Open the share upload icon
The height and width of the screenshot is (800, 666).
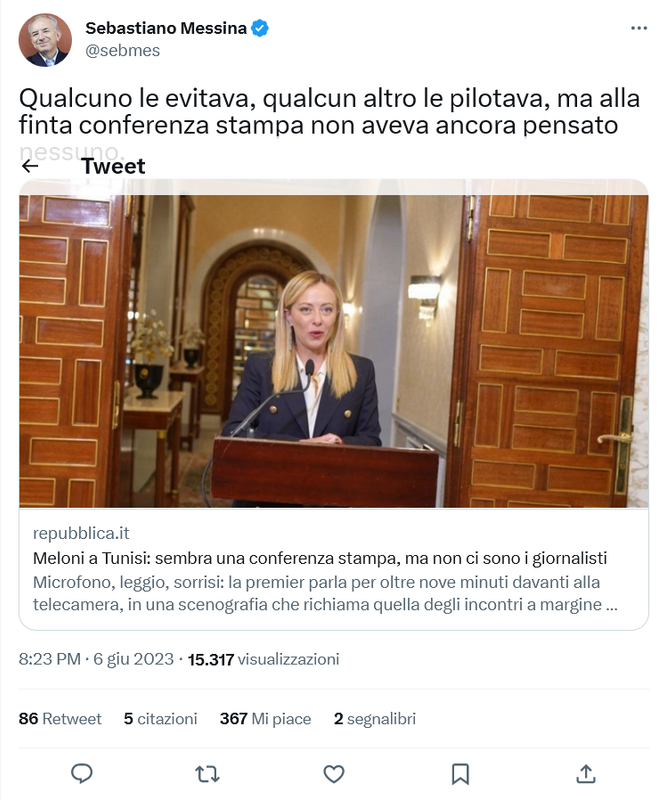click(586, 773)
